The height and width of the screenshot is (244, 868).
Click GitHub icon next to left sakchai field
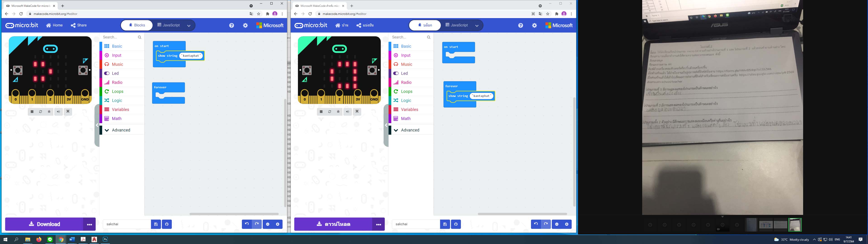pos(167,224)
